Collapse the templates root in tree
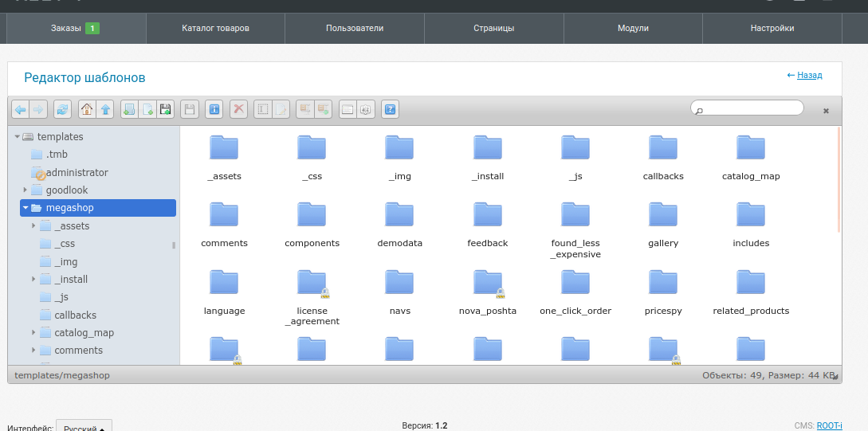Image resolution: width=868 pixels, height=431 pixels. (x=18, y=137)
